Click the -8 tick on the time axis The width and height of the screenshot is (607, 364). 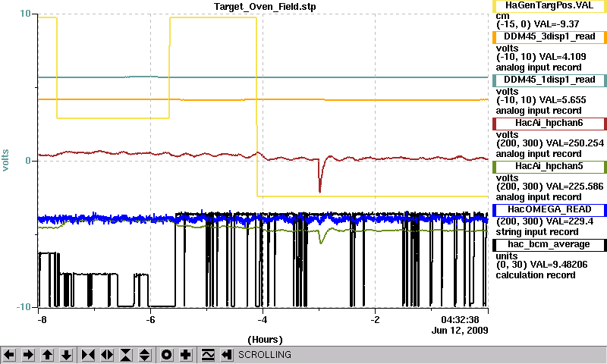click(42, 320)
